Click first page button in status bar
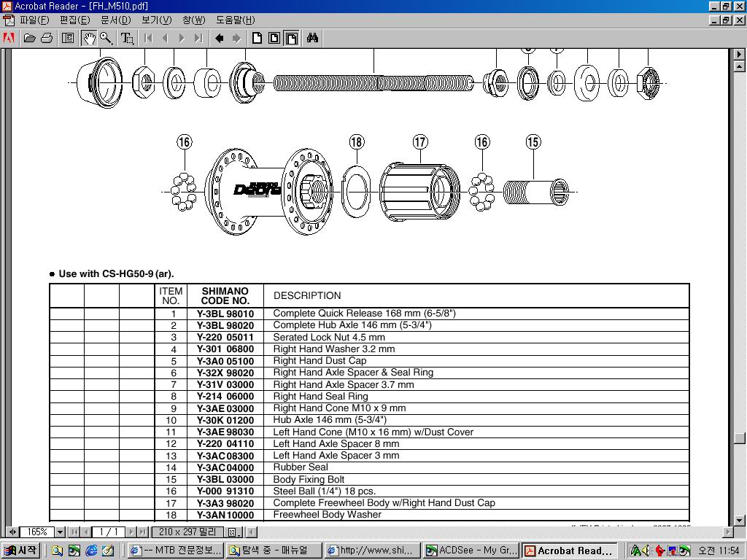The image size is (747, 560). (74, 532)
